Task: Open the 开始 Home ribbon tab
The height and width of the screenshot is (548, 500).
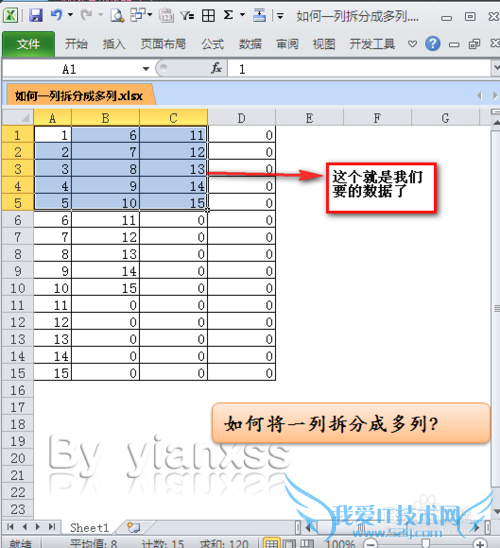Action: pyautogui.click(x=76, y=44)
